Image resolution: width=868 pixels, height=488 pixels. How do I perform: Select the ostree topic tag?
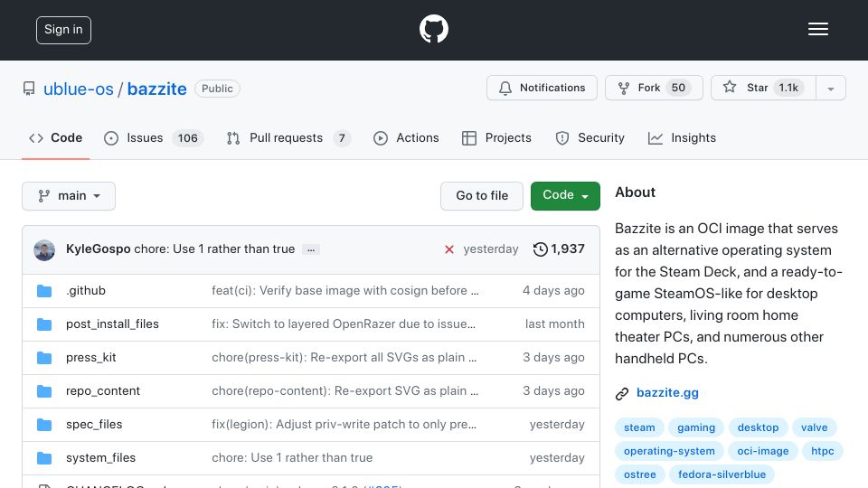639,474
